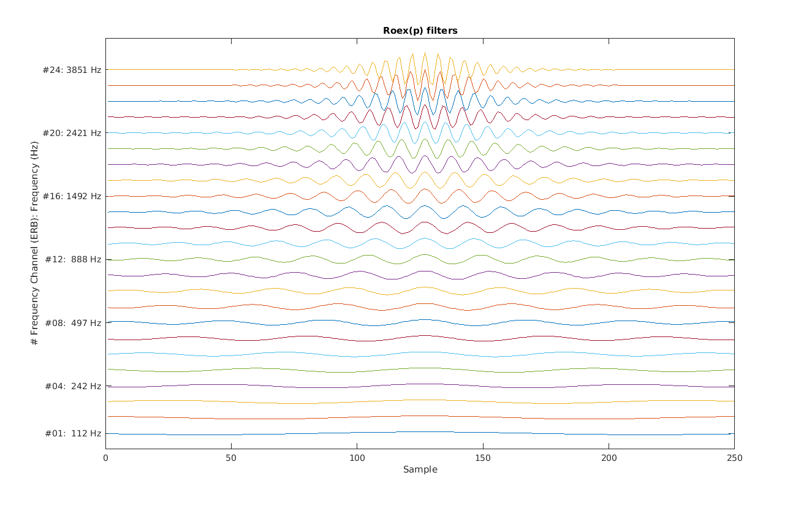Click the plot title "Roex(p) filters"
This screenshot has width=812, height=505.
click(x=420, y=31)
